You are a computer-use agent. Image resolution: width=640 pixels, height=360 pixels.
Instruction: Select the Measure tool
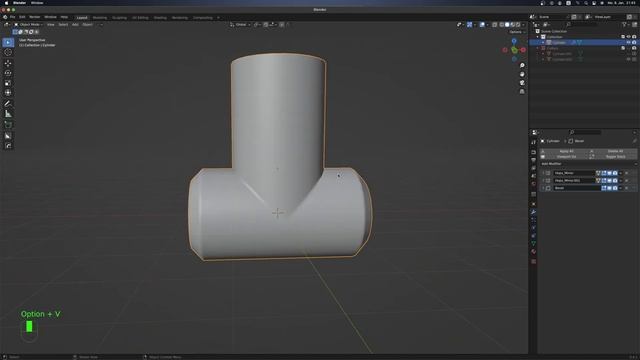(8, 114)
